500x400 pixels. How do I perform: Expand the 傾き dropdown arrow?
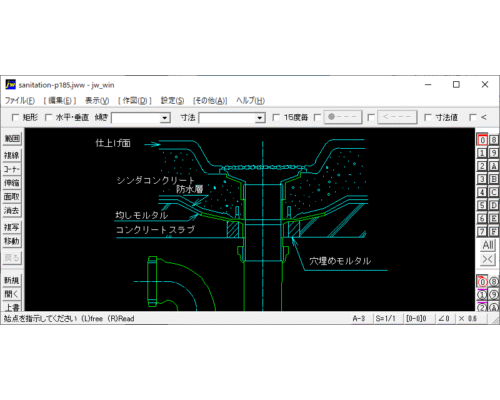(165, 118)
